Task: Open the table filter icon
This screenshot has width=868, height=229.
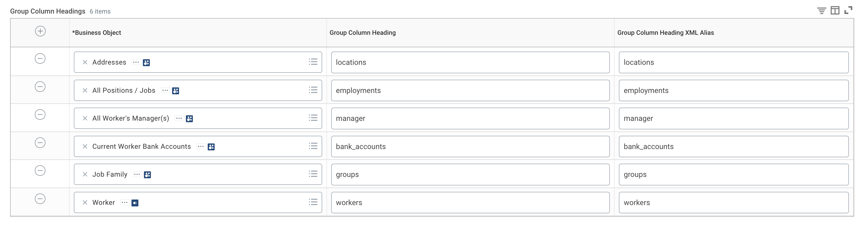Action: [822, 11]
